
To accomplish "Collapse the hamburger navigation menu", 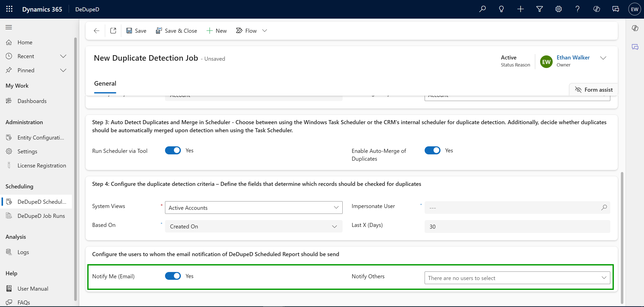I will pyautogui.click(x=9, y=27).
